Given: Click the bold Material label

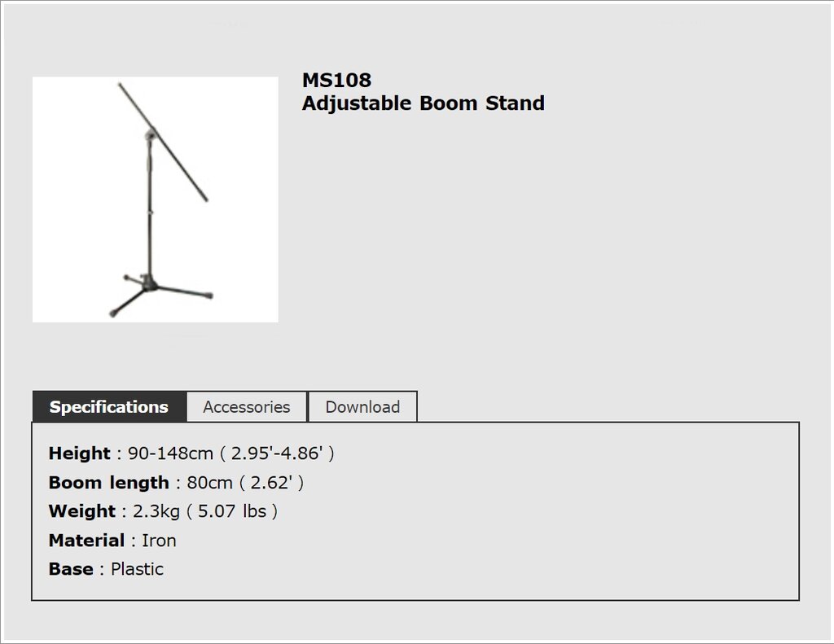Looking at the screenshot, I should click(x=86, y=541).
